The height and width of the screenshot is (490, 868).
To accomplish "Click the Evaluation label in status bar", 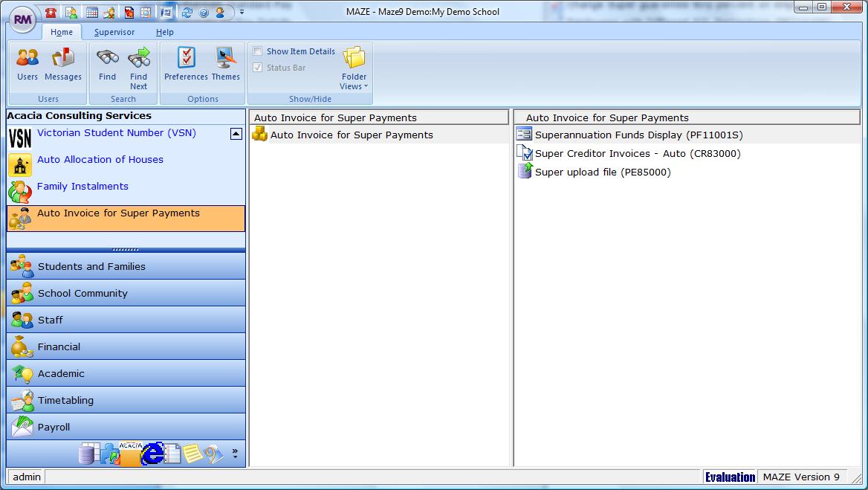I will [x=730, y=477].
